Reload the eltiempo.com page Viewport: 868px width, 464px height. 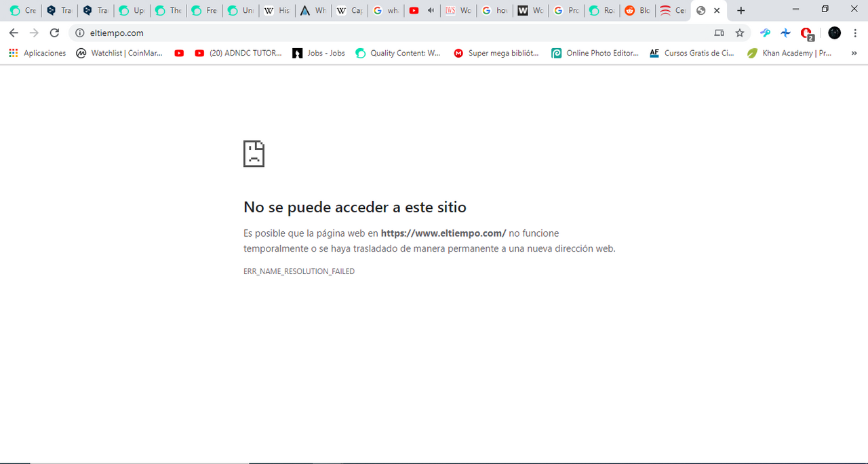point(55,33)
